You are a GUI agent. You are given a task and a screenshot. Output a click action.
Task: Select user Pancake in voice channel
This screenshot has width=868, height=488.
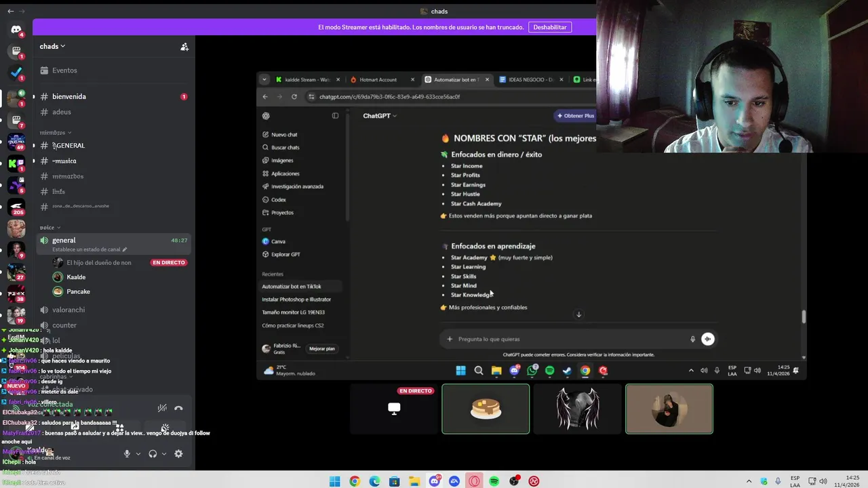tap(78, 291)
